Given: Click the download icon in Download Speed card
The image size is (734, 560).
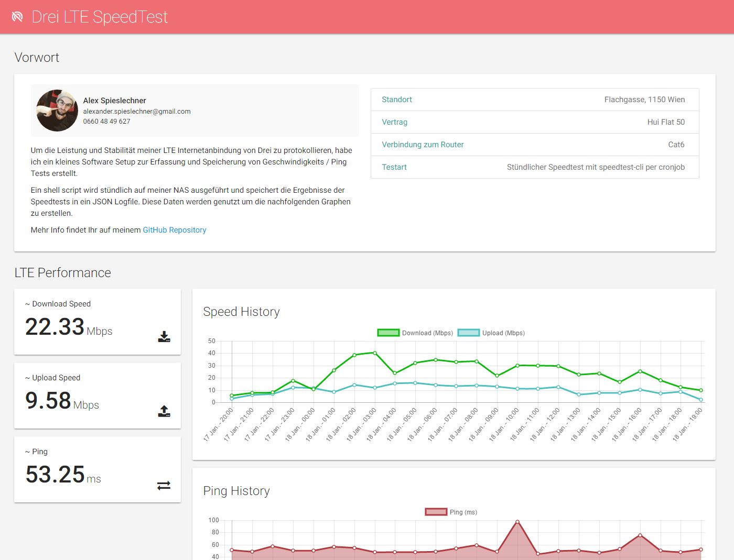Looking at the screenshot, I should click(x=164, y=337).
